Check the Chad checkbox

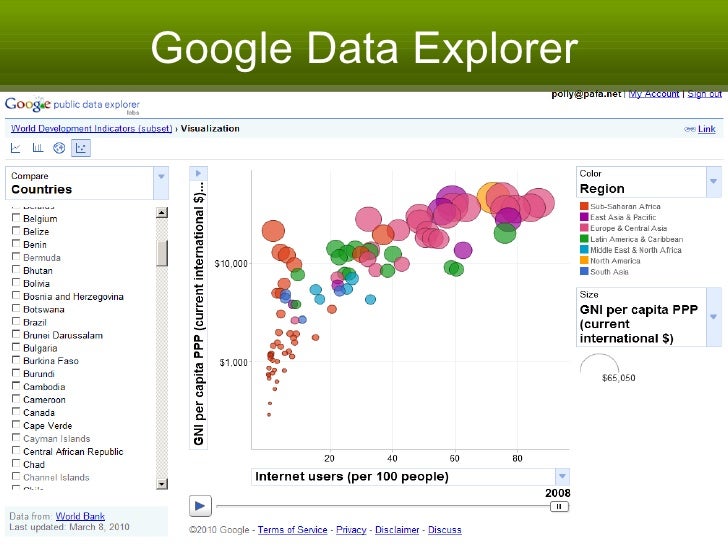(x=16, y=464)
